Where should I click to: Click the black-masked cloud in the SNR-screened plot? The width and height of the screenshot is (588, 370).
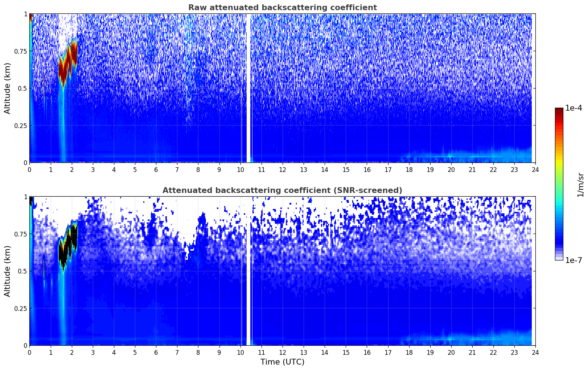click(x=68, y=246)
